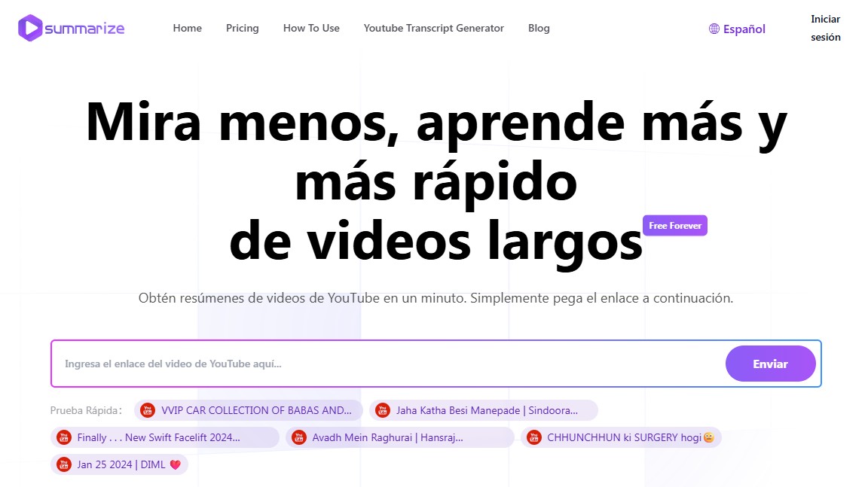Go to the Pricing page

(242, 28)
